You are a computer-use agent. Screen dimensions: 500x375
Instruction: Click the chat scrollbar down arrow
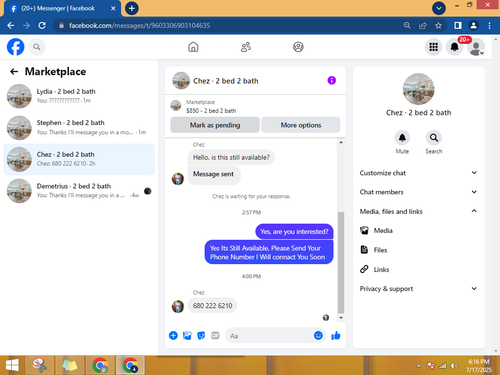pos(341,318)
